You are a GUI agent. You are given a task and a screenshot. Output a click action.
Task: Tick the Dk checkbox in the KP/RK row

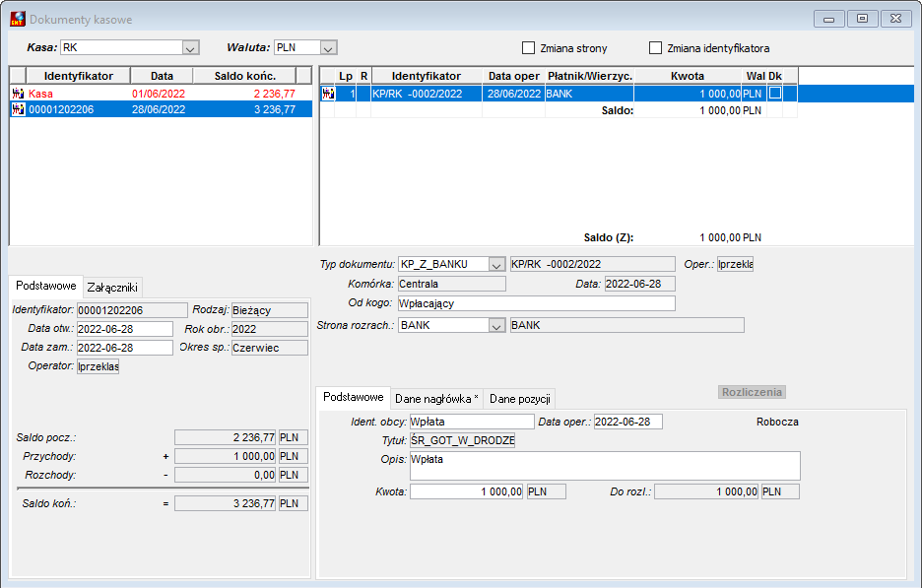[x=775, y=93]
